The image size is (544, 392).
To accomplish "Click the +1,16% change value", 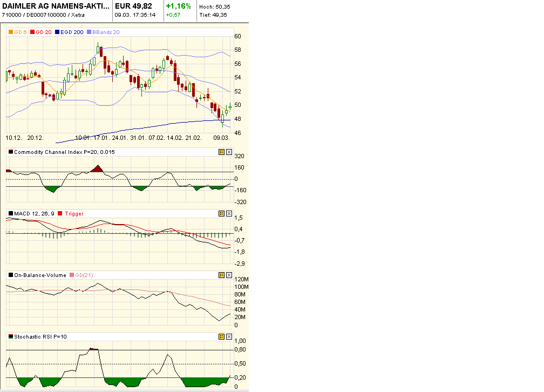I will (178, 6).
